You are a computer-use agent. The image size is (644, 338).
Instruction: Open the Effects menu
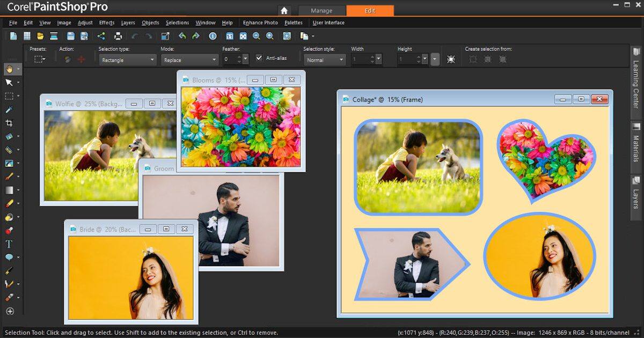coord(107,23)
